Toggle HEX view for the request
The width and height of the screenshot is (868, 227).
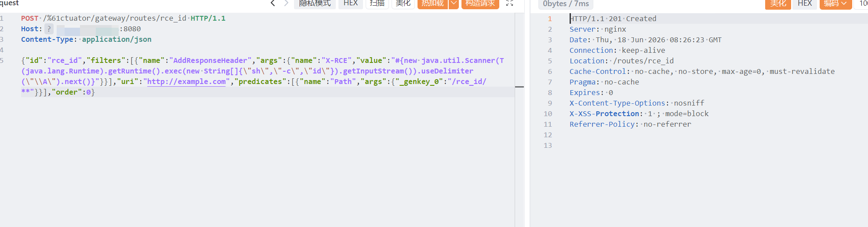coord(351,4)
